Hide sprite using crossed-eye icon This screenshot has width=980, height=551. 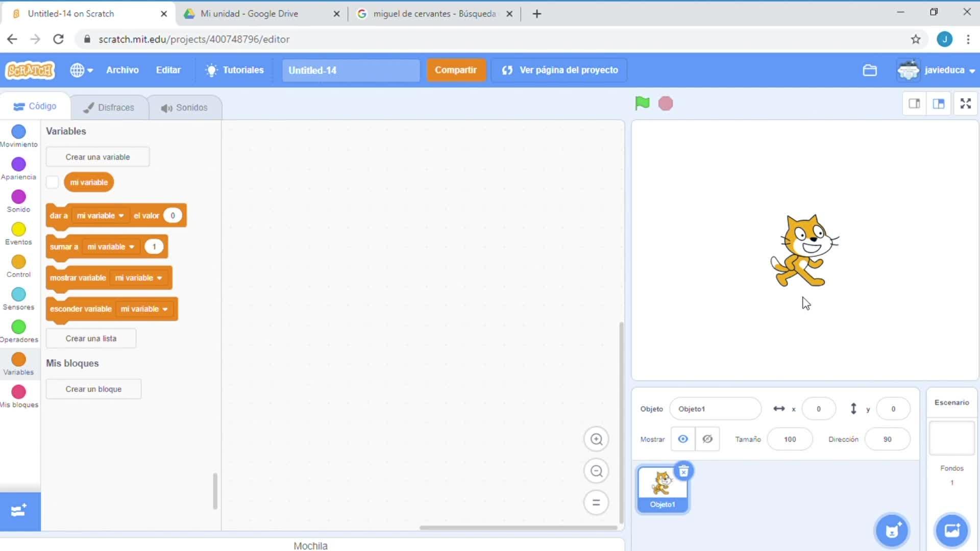[x=707, y=439]
